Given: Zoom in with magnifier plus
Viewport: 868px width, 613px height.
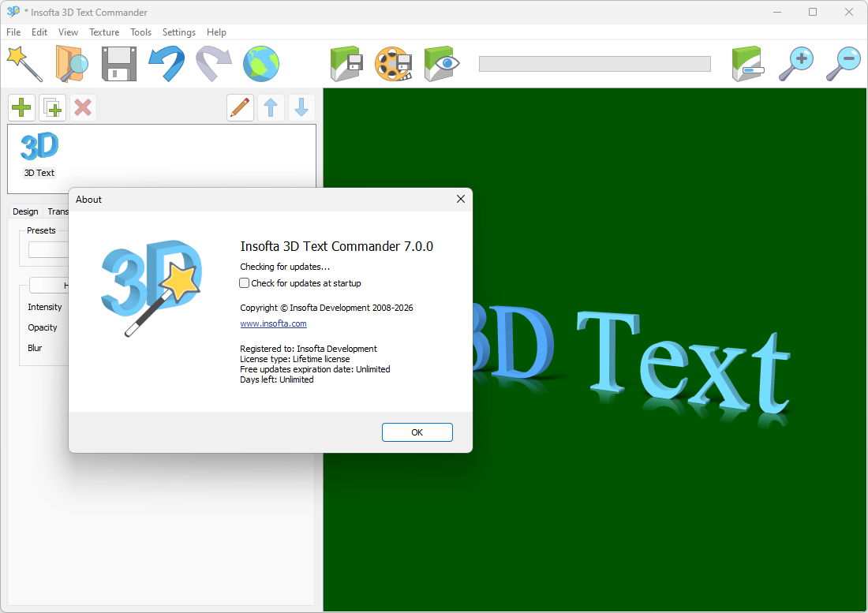Looking at the screenshot, I should [x=796, y=64].
